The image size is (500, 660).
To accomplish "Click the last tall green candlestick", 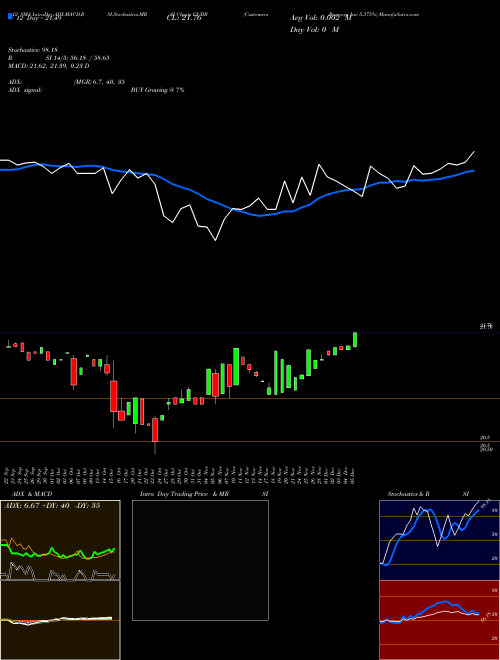I will pyautogui.click(x=355, y=340).
